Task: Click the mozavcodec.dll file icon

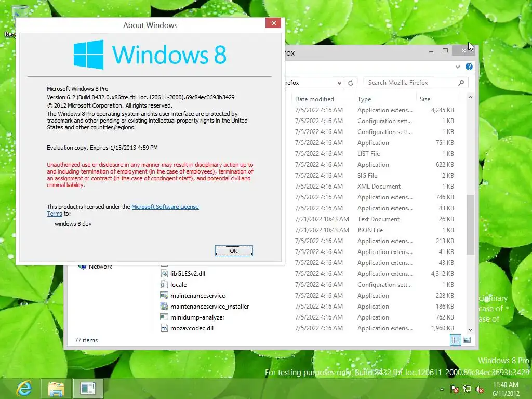Action: click(164, 328)
